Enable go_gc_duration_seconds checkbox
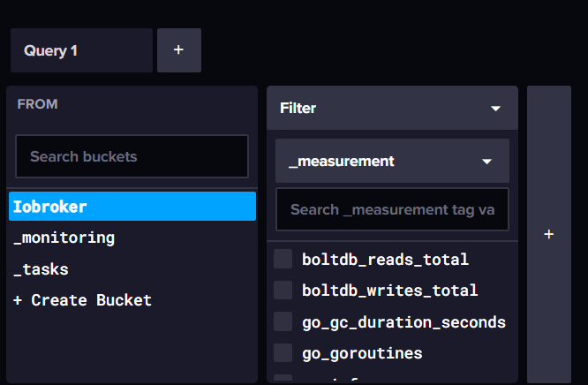 point(283,321)
